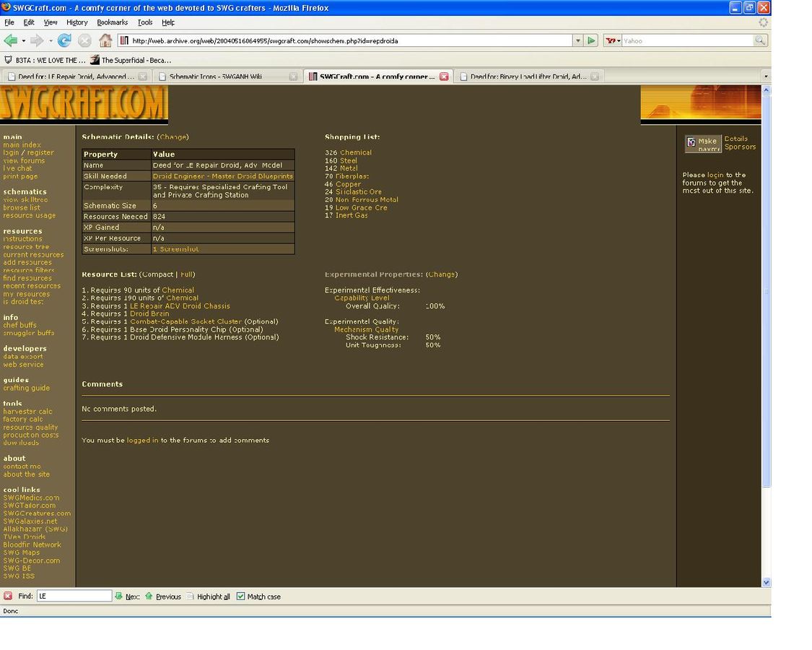The image size is (812, 650).
Task: Open the URL address bar dropdown
Action: (x=577, y=40)
